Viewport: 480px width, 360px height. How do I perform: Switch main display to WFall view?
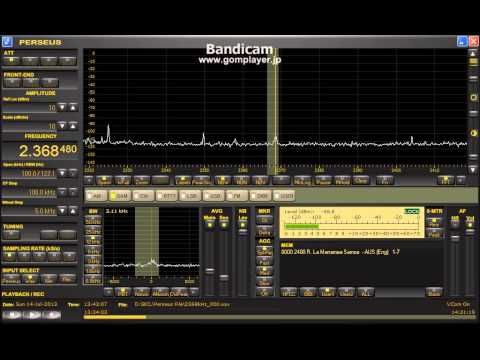coord(123,180)
